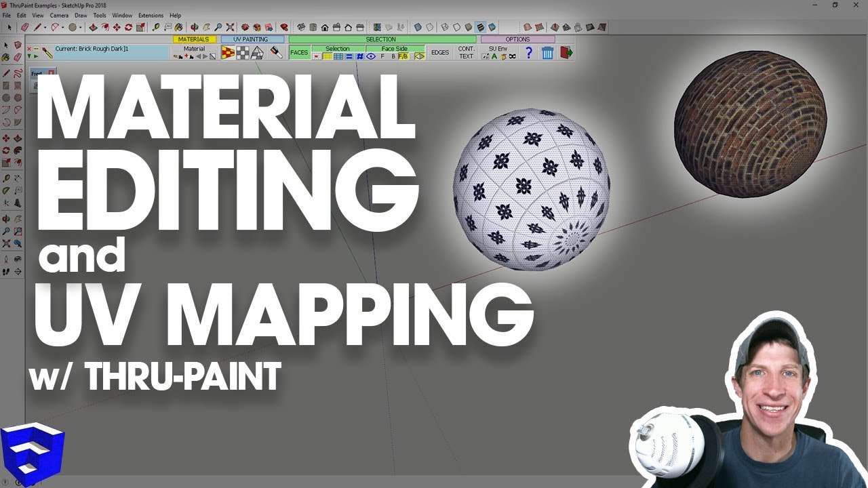Switch to Iso view icon
The image size is (868, 488).
coord(301,27)
